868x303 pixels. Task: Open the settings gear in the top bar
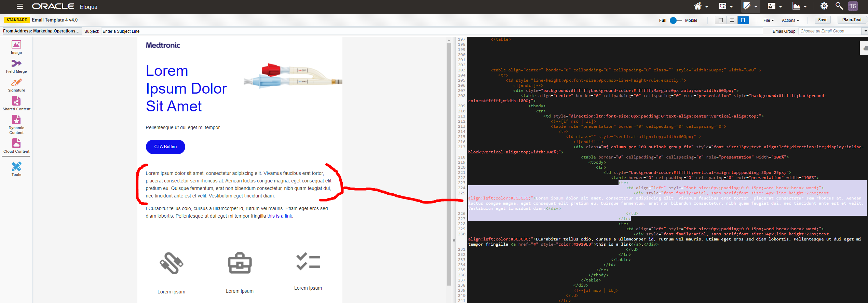[824, 6]
